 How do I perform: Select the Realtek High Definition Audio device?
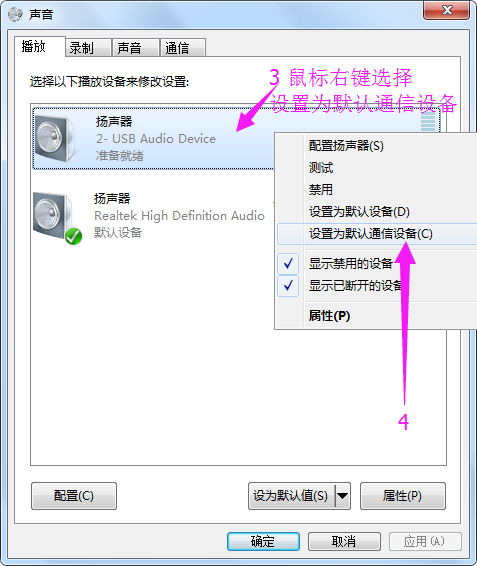point(153,216)
